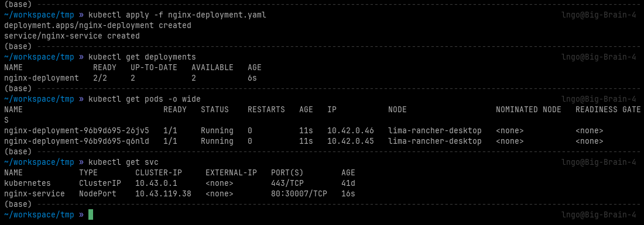
Task: Click the pod IP 10.42.0.45
Action: coord(350,141)
